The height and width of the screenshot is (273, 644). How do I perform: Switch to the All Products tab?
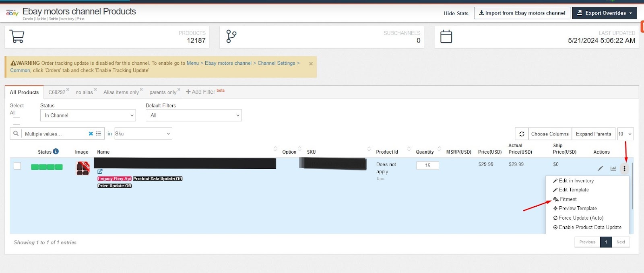[24, 92]
